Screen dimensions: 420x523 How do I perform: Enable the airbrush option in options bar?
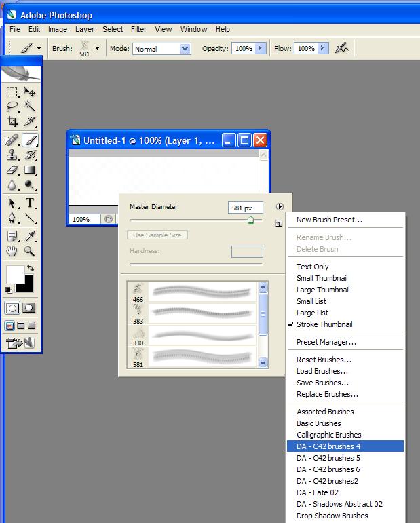click(343, 48)
